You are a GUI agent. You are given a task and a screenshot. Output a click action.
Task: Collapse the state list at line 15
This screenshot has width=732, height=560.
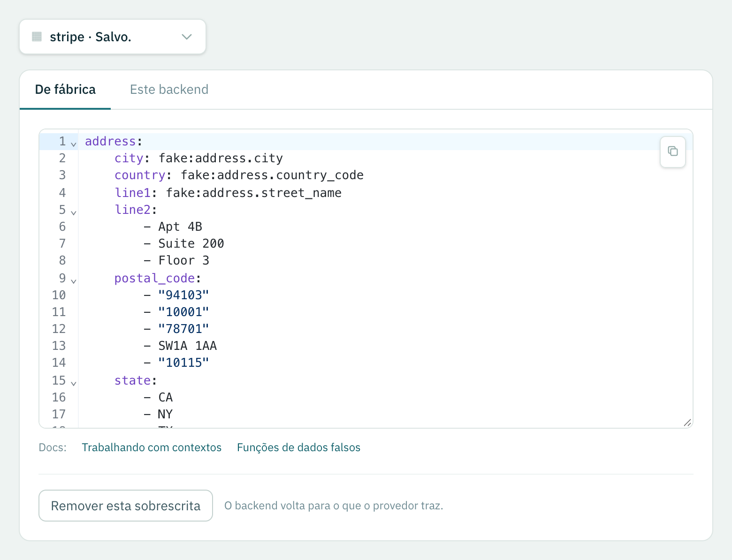[x=74, y=383]
